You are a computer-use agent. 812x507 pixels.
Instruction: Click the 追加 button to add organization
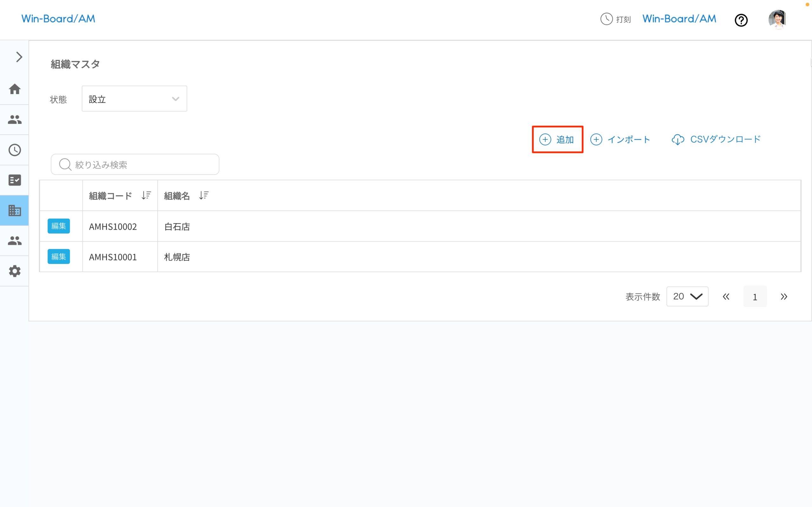pyautogui.click(x=557, y=139)
